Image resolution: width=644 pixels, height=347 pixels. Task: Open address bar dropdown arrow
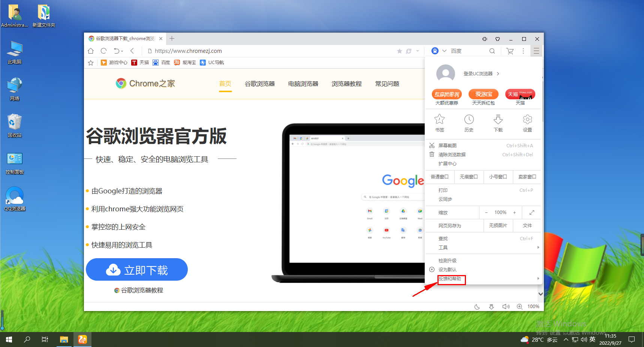[x=418, y=51]
